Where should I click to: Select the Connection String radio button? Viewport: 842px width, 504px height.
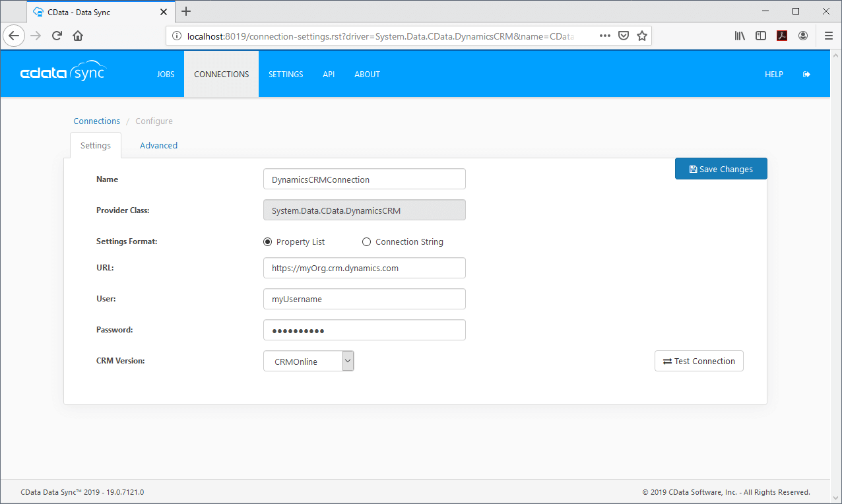367,242
